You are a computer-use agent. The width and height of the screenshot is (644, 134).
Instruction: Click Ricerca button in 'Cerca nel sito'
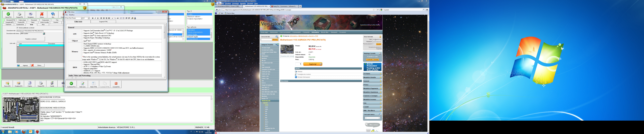pos(275,40)
